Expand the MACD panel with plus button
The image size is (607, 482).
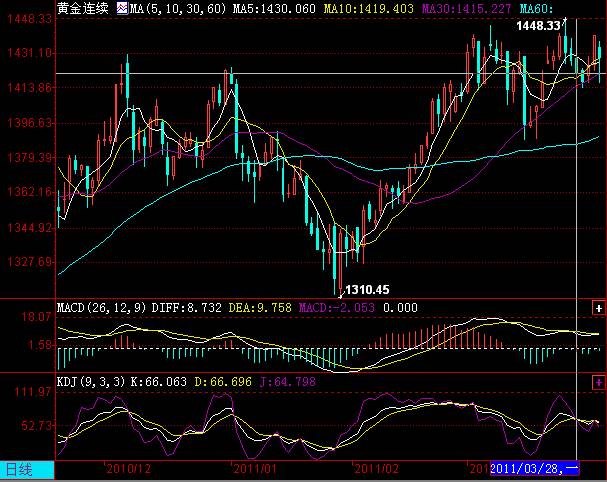[x=598, y=308]
